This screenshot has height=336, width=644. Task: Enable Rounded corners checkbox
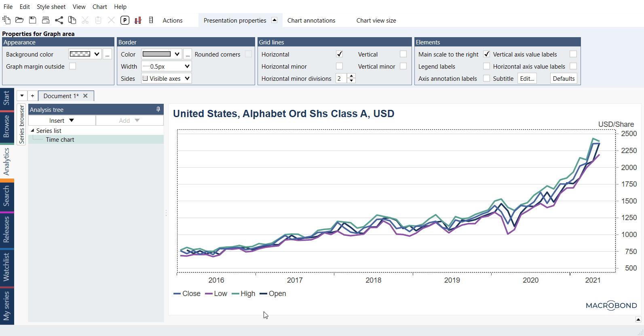tap(248, 54)
